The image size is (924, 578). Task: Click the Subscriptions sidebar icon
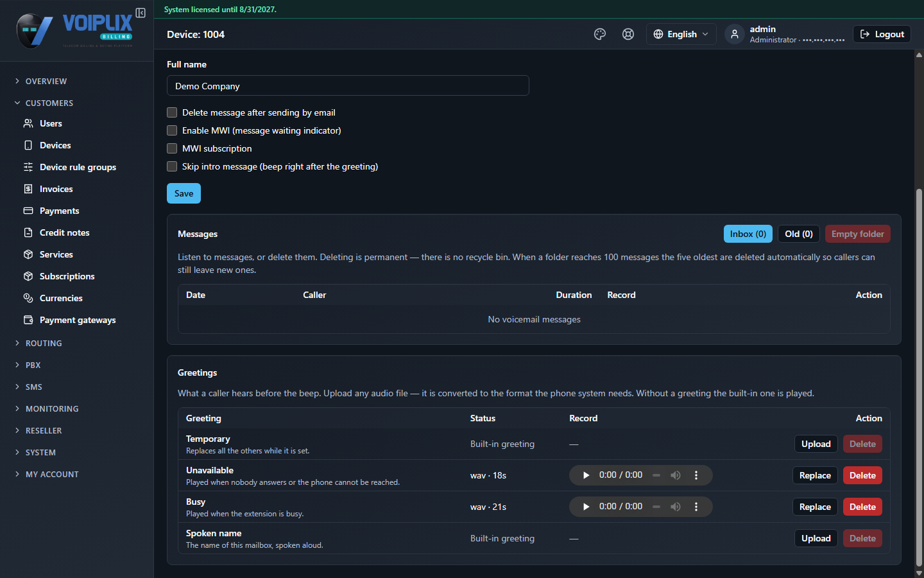(x=28, y=276)
